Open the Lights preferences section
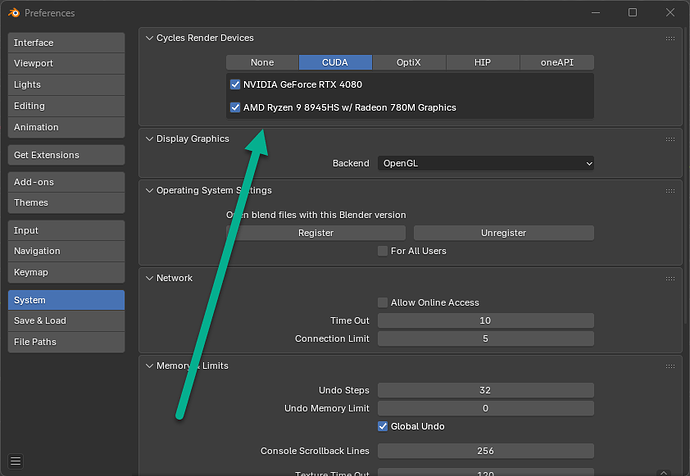 coord(66,84)
